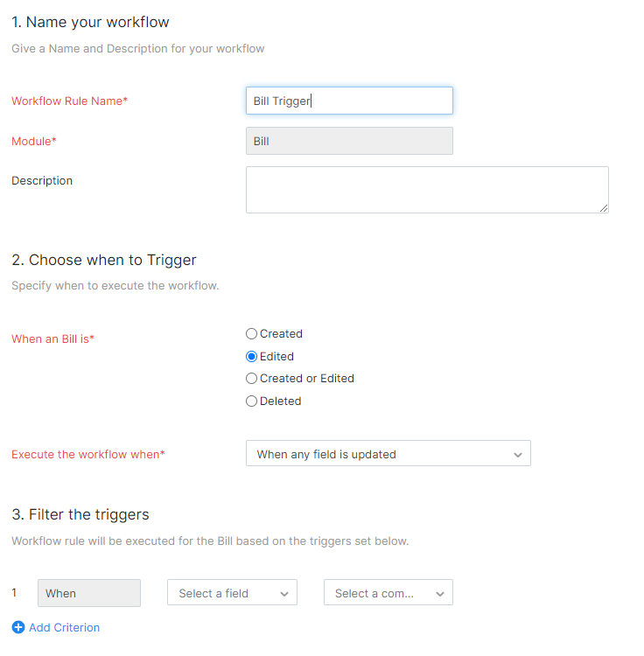Pick the Deleted radio button
Screen dimensions: 644x656
coord(252,401)
